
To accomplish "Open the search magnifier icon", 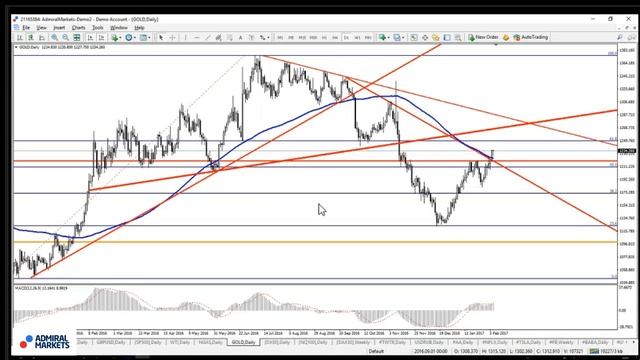I will (620, 38).
